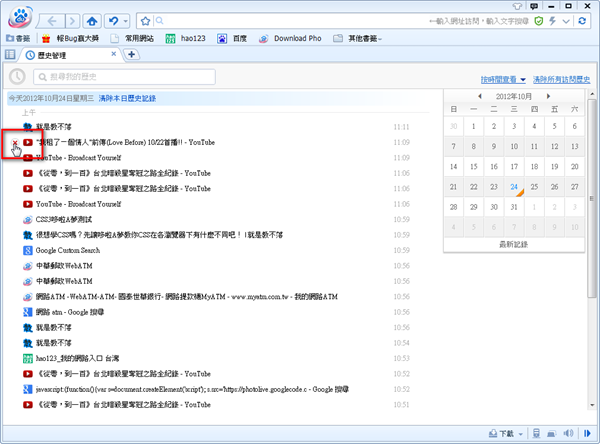This screenshot has height=444, width=600.
Task: Click the refresh icon in address bar
Action: coord(580,20)
